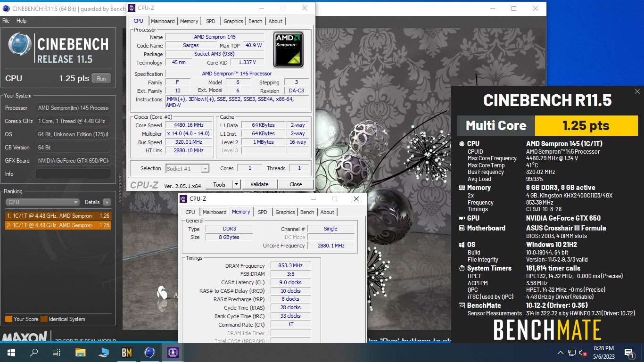Screen dimensions: 644x362
Task: Select ranking entry scoring 1.25
Action: point(58,225)
